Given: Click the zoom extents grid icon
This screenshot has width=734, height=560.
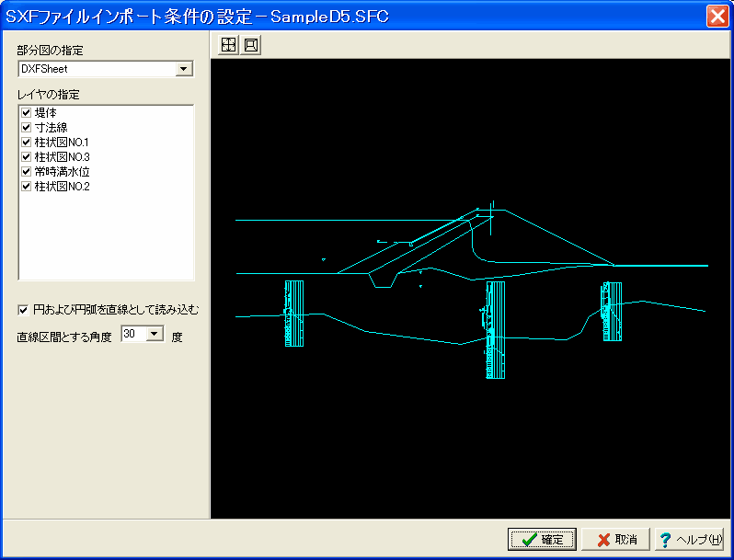Looking at the screenshot, I should [x=228, y=45].
